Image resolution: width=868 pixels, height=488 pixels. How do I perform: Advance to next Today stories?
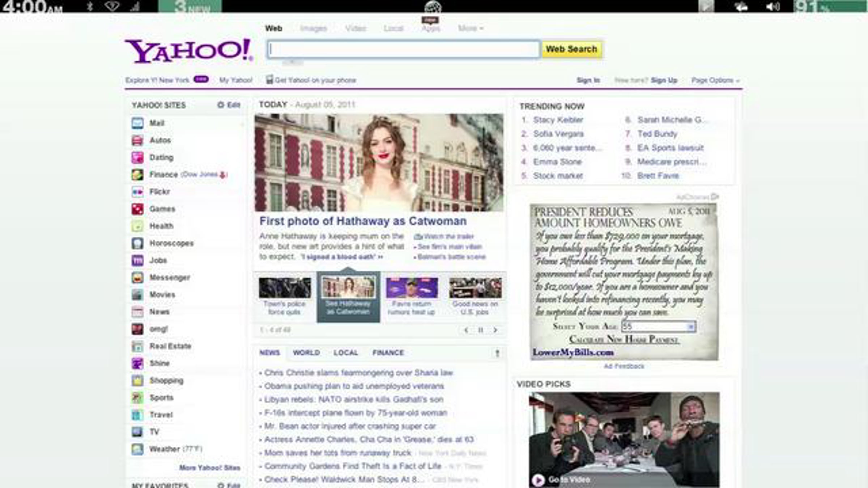point(495,330)
